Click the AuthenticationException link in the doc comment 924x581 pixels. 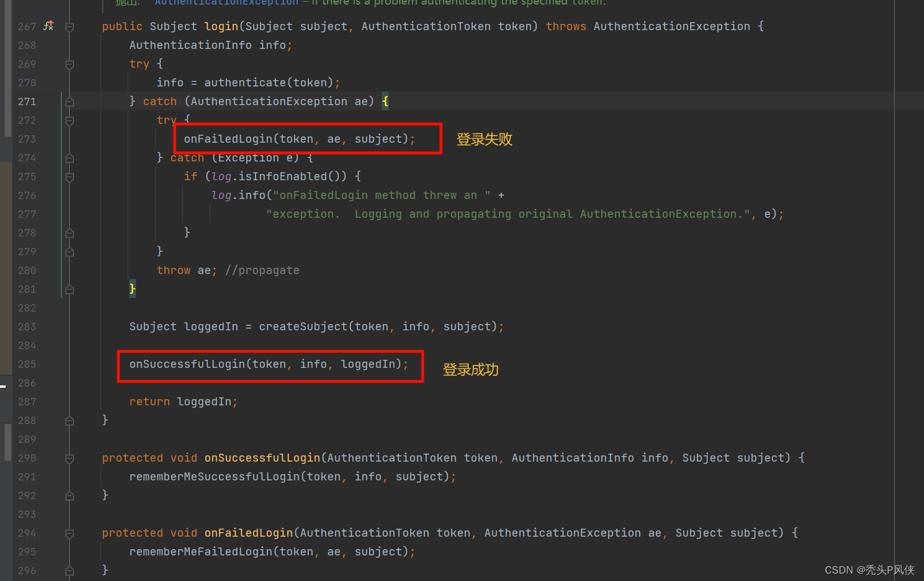[x=226, y=3]
